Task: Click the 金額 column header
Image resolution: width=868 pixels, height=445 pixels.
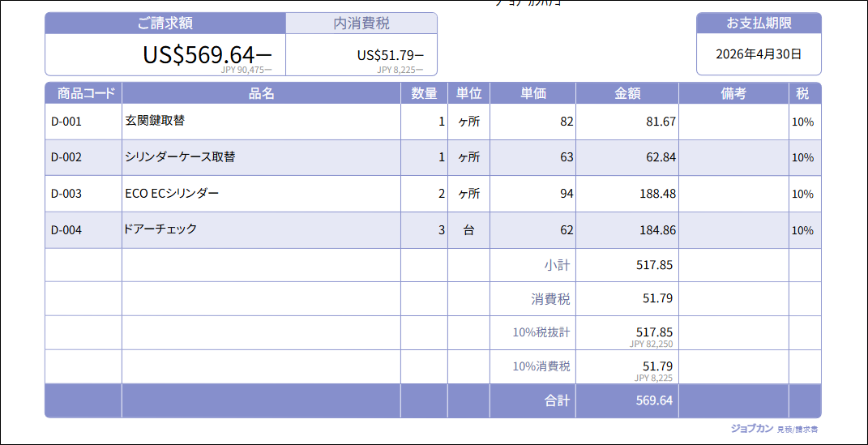Action: coord(627,93)
